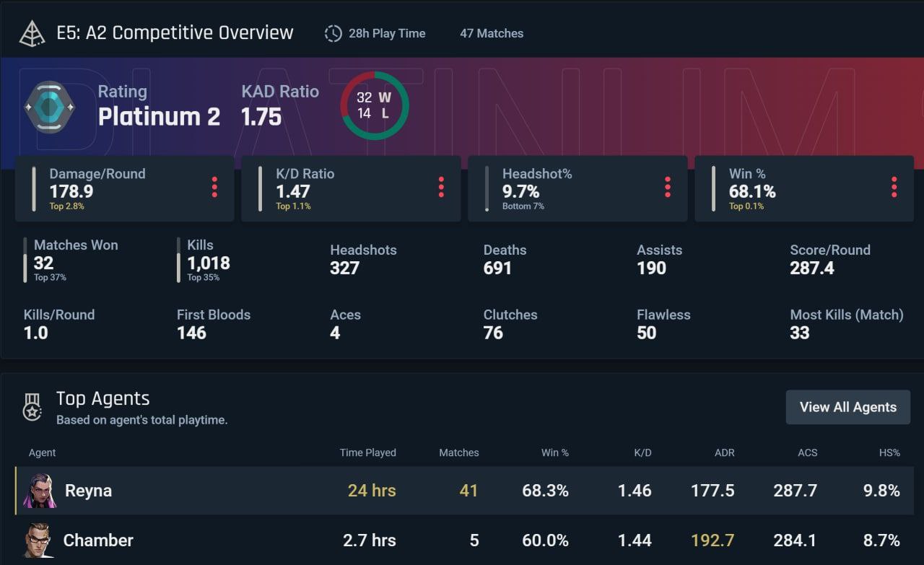The image size is (924, 565).
Task: Open the Headshot% options menu dots
Action: [668, 187]
